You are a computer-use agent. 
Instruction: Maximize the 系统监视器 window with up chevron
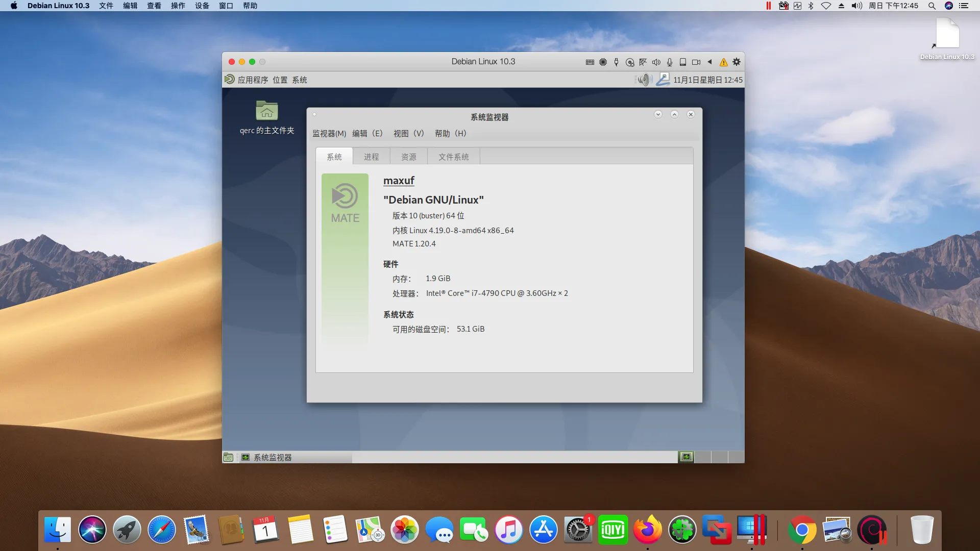tap(674, 114)
